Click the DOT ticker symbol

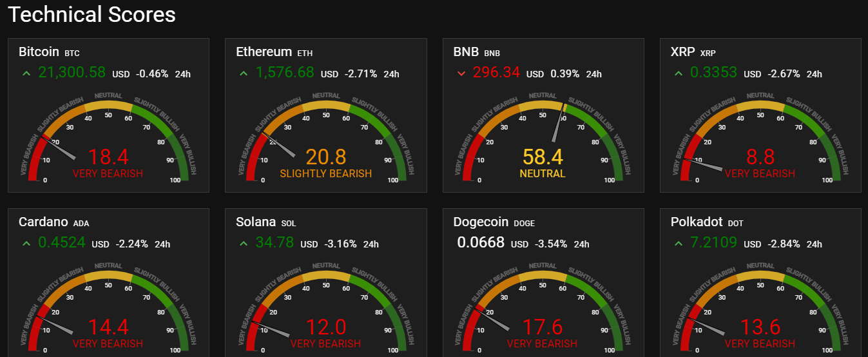coord(735,224)
